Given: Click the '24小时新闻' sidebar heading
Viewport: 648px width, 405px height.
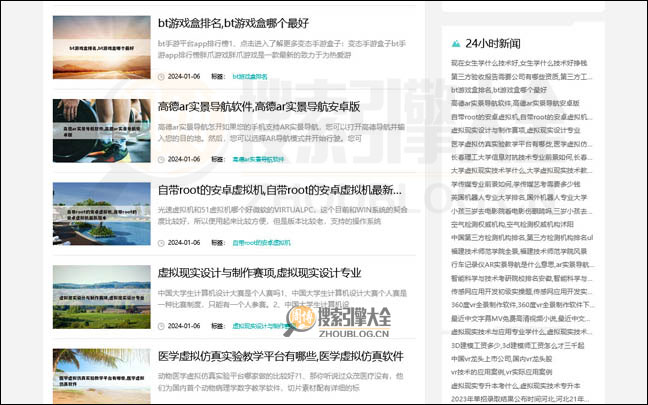Looking at the screenshot, I should (x=493, y=43).
